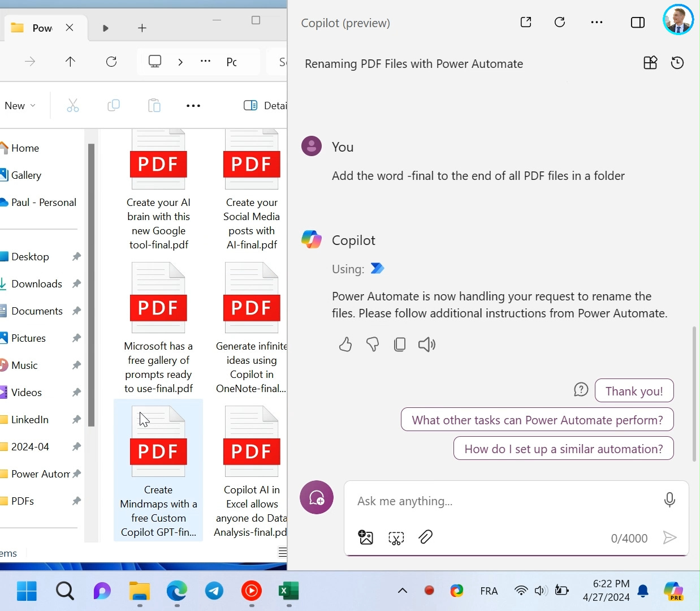This screenshot has width=700, height=611.
Task: Expand breadcrumb chevron in address bar
Action: click(180, 62)
